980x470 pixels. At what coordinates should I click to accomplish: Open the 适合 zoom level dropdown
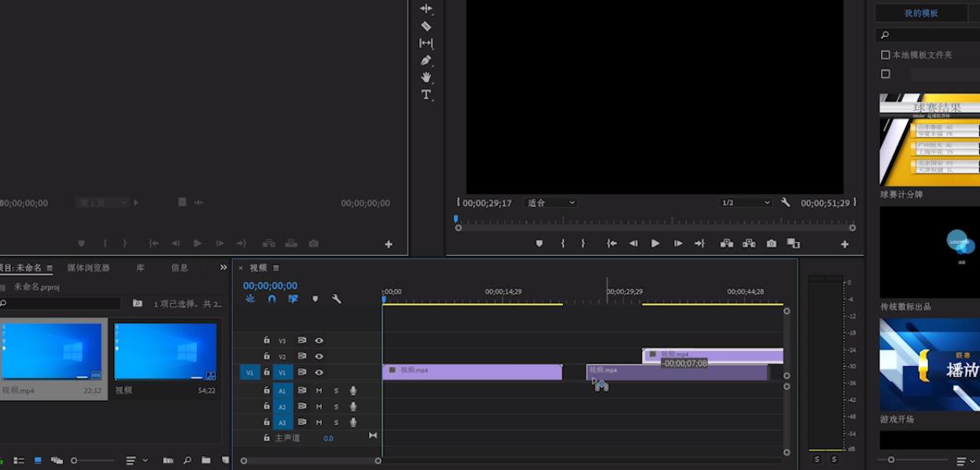(x=550, y=202)
